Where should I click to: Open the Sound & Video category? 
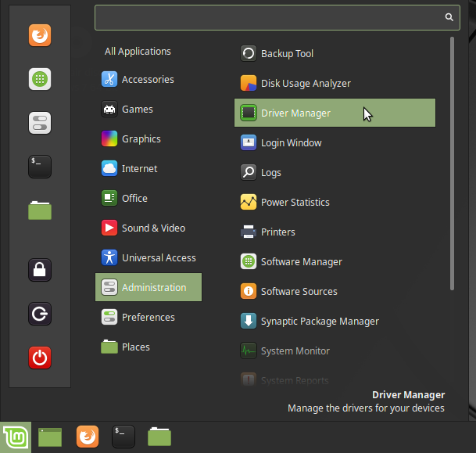[149, 228]
